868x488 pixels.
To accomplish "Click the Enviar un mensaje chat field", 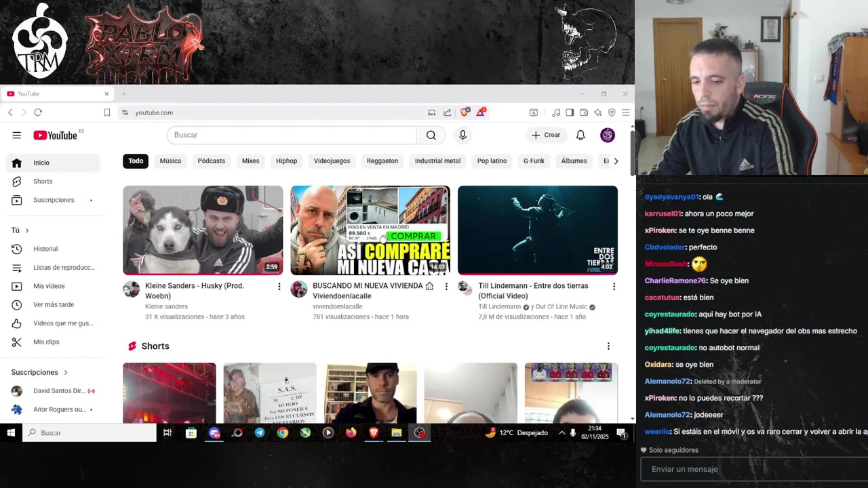I will [x=754, y=469].
